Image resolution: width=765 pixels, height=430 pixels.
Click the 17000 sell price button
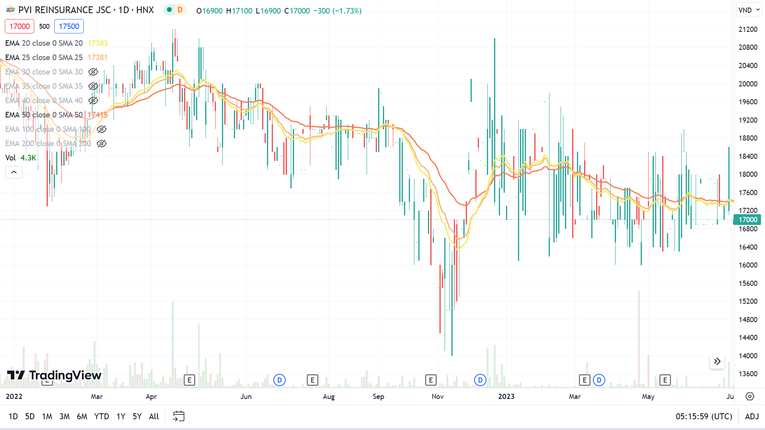19,26
